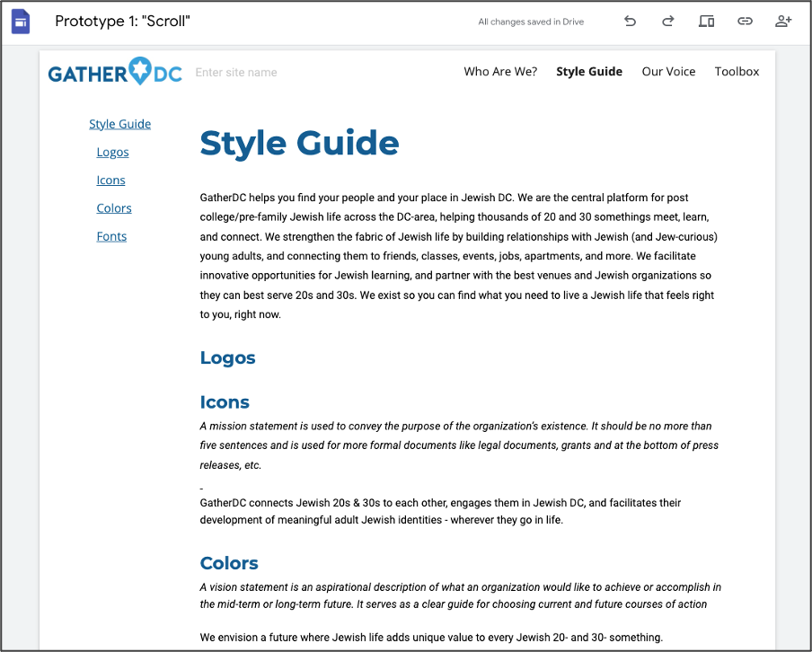Open the Google Sites home icon
Viewport: 812px width, 652px height.
[21, 22]
